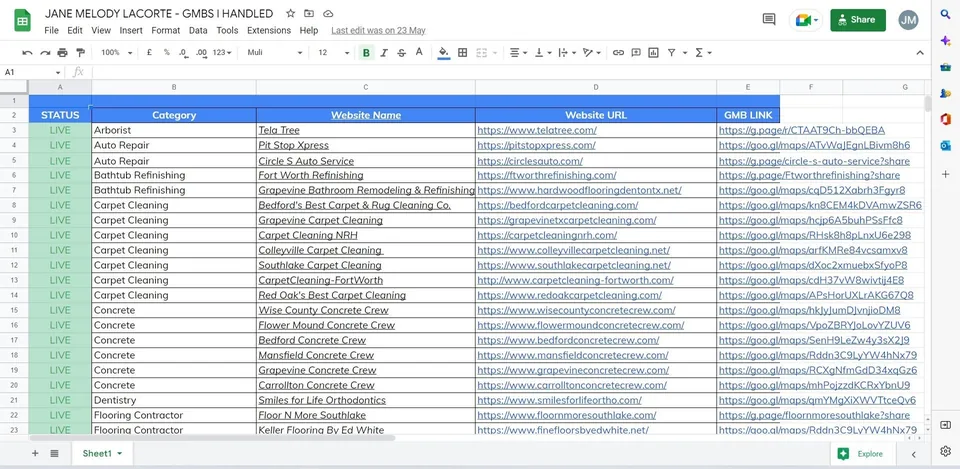Click the Google Sheets home logo

point(23,20)
